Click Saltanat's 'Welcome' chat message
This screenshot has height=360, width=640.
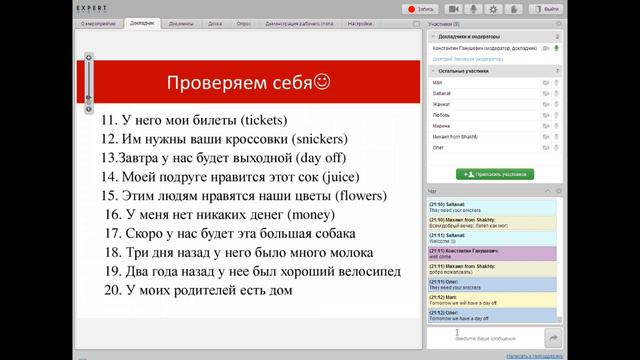[x=491, y=238]
